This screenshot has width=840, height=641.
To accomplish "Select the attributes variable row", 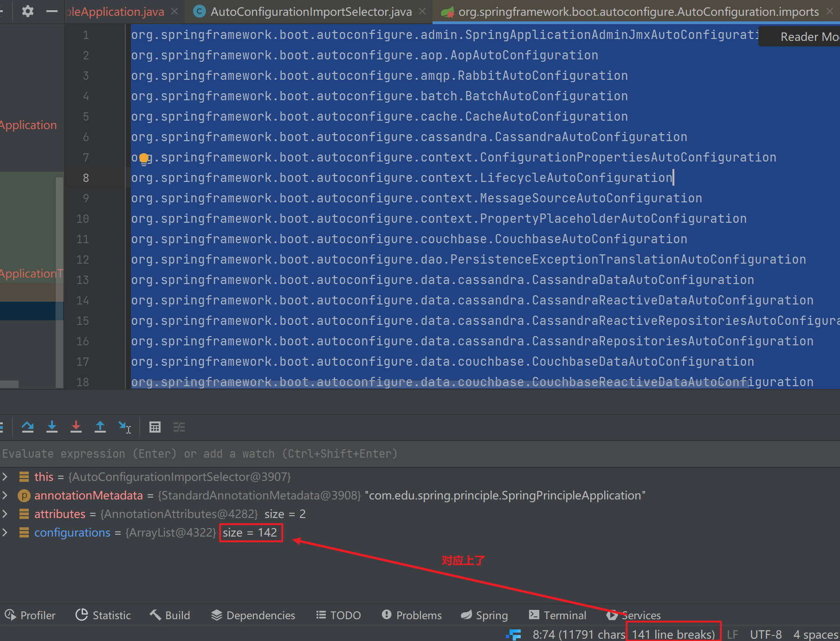I will tap(420, 514).
